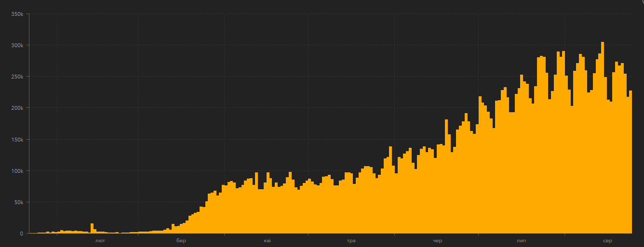Click the 200k y-axis label
Screen dimensions: 644x247
[17, 108]
